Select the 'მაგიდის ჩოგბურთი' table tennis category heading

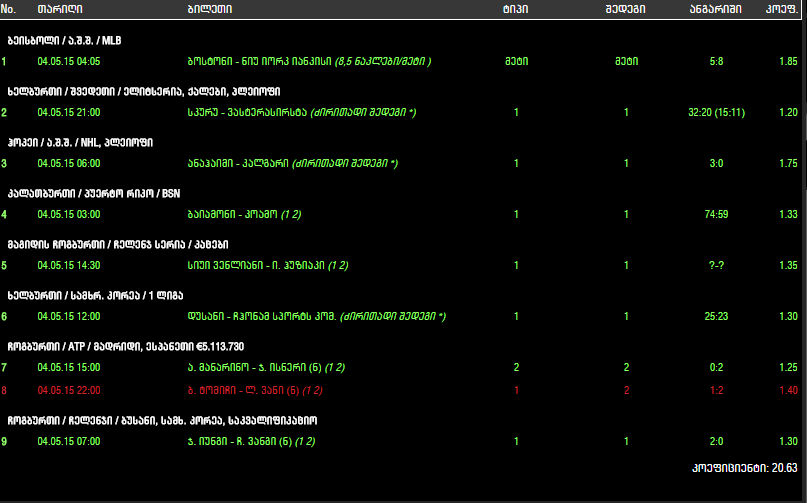(118, 245)
